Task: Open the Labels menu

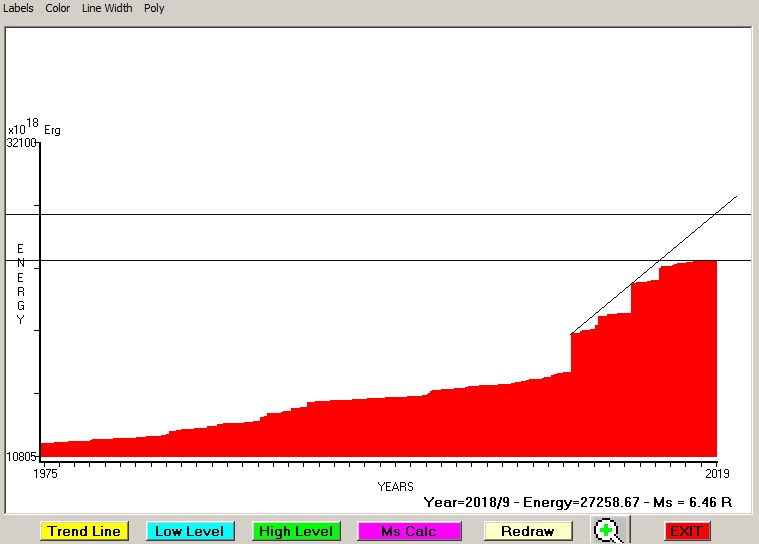Action: pyautogui.click(x=19, y=8)
